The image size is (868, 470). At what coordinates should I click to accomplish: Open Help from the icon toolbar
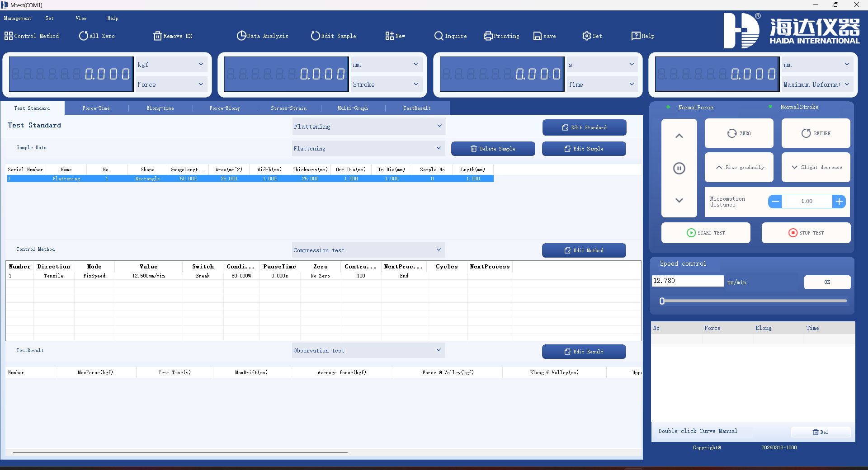tap(643, 36)
